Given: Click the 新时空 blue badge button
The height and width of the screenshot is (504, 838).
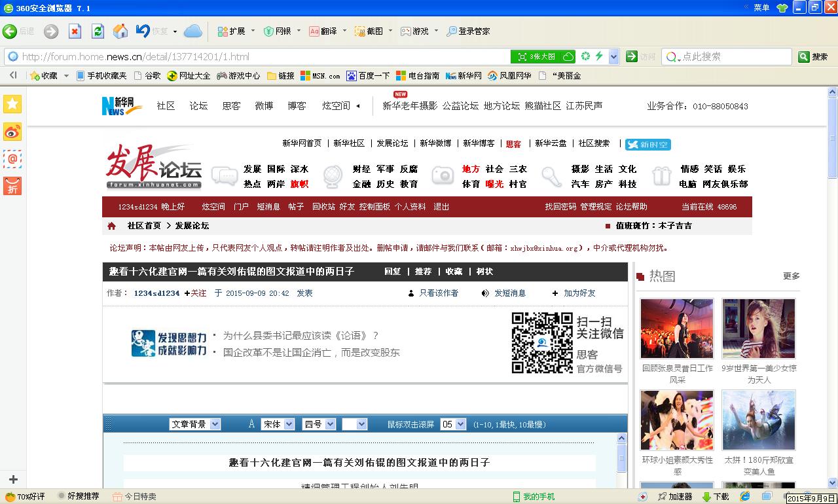Looking at the screenshot, I should point(647,145).
